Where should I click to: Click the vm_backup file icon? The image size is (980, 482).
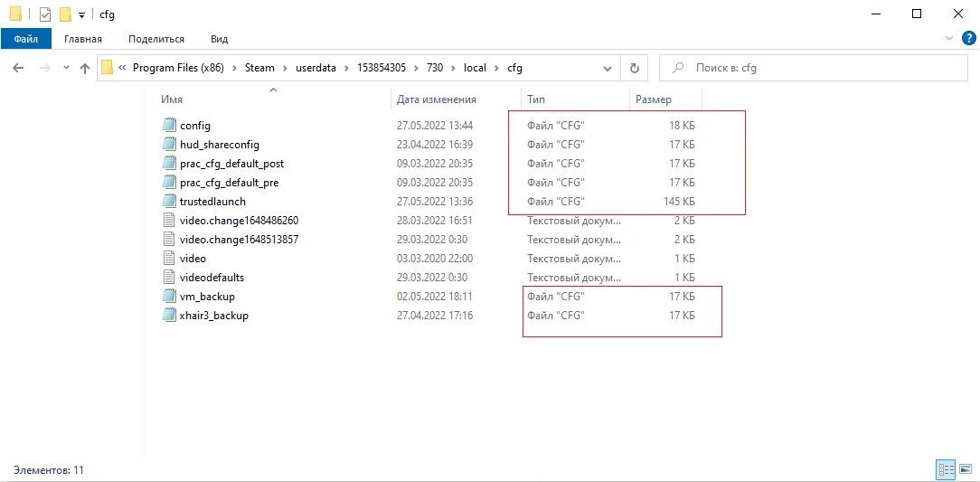(169, 297)
